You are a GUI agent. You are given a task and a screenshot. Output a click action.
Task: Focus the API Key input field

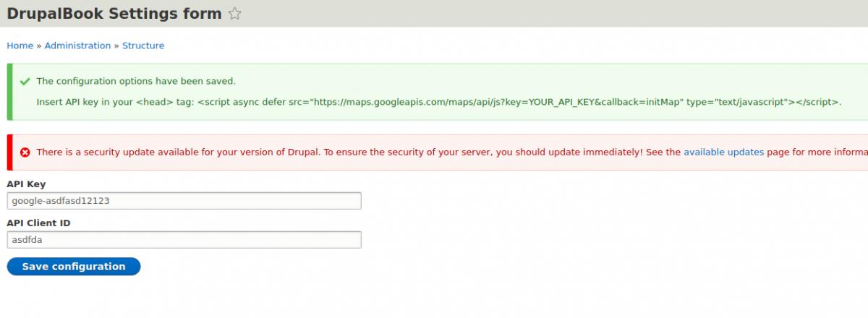click(x=184, y=201)
